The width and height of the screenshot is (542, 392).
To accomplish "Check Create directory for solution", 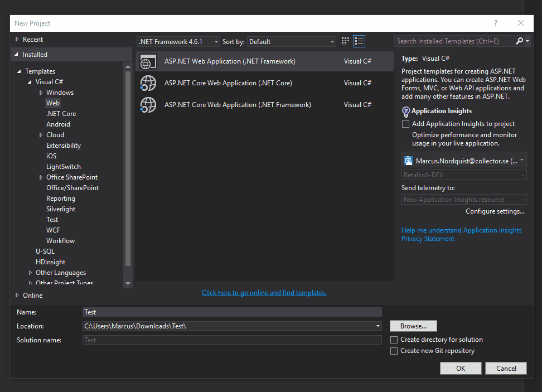I will click(394, 340).
